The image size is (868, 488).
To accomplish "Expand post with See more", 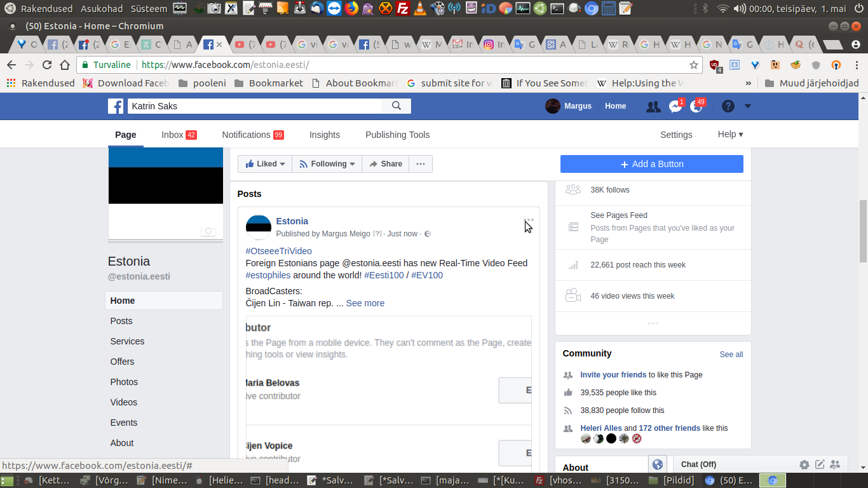I will pyautogui.click(x=365, y=303).
